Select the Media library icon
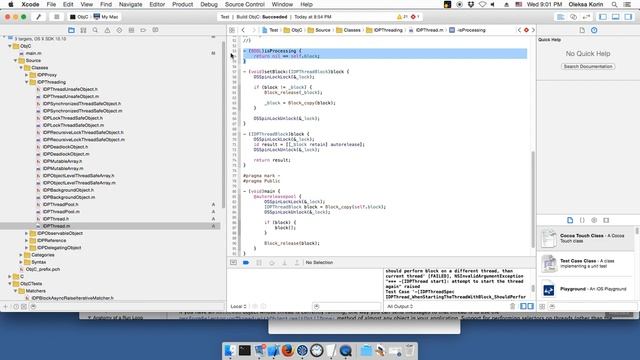640x360 pixels. click(x=606, y=220)
